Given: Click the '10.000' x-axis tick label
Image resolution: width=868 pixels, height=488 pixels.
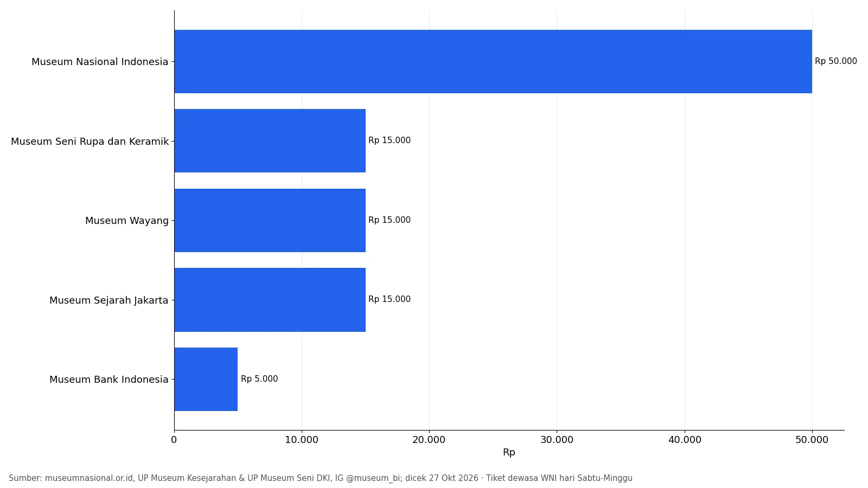Looking at the screenshot, I should 302,440.
